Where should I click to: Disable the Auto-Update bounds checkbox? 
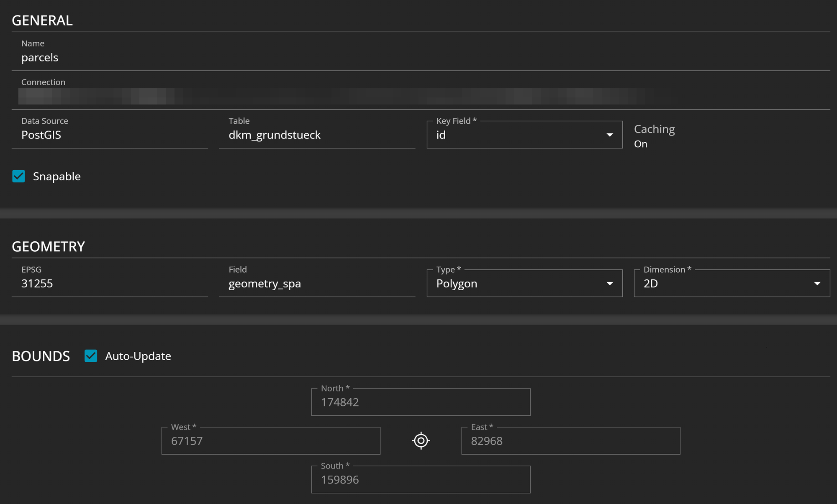(x=91, y=356)
